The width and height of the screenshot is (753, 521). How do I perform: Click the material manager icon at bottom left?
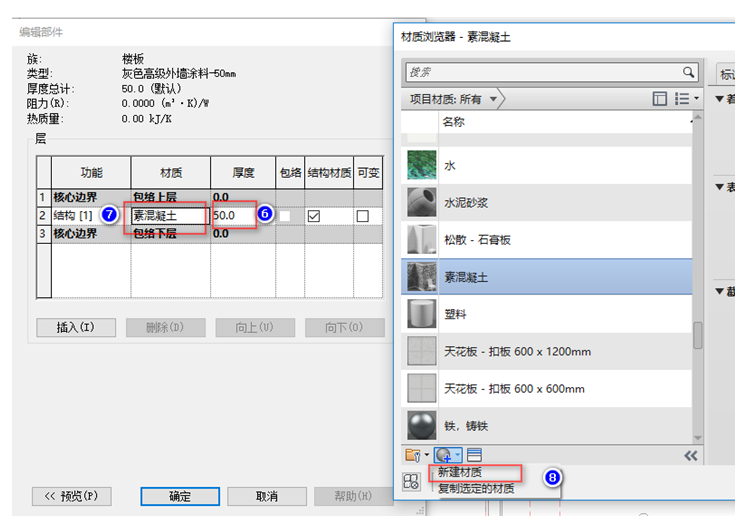click(411, 481)
